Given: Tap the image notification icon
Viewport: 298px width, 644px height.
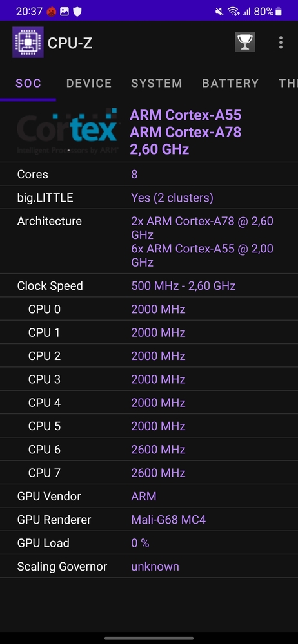Looking at the screenshot, I should click(65, 12).
